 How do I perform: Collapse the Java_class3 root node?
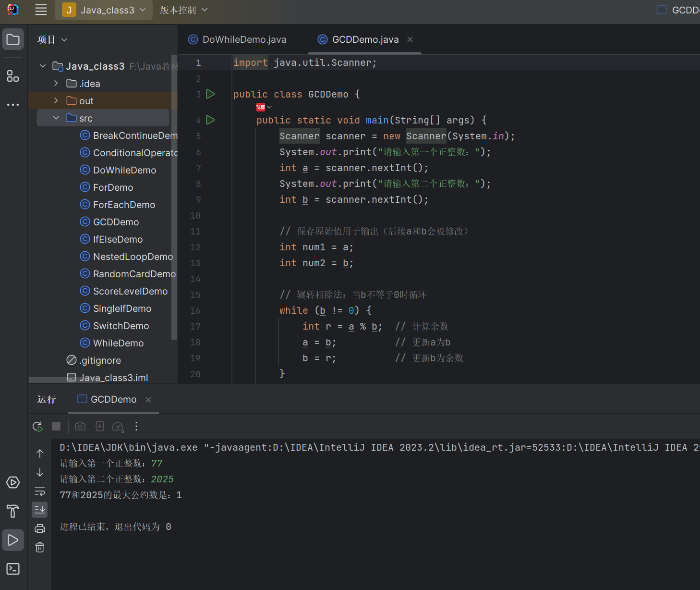43,66
